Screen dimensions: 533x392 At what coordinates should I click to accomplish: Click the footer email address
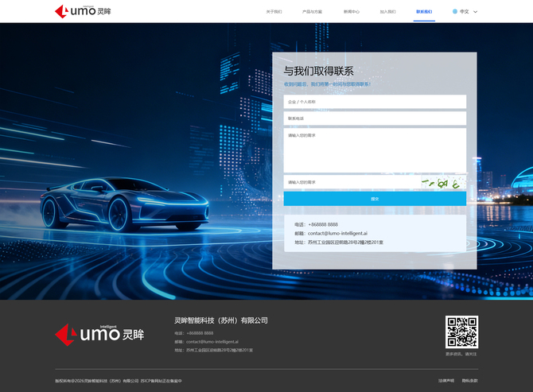pyautogui.click(x=212, y=341)
